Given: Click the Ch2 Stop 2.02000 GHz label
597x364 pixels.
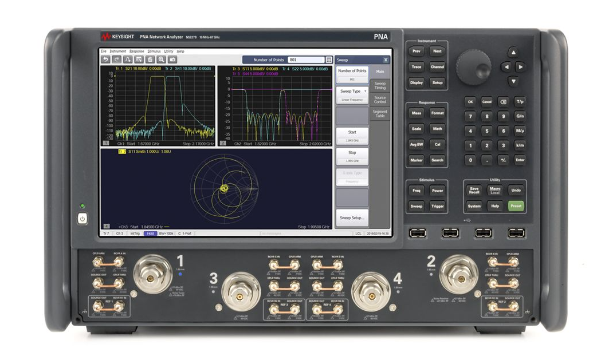Looking at the screenshot, I should pos(315,144).
